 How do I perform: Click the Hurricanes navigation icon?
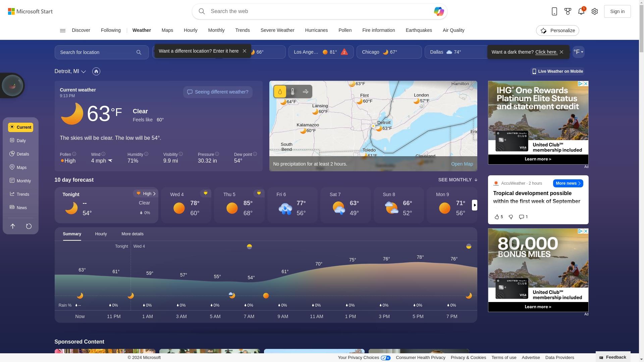click(x=316, y=30)
